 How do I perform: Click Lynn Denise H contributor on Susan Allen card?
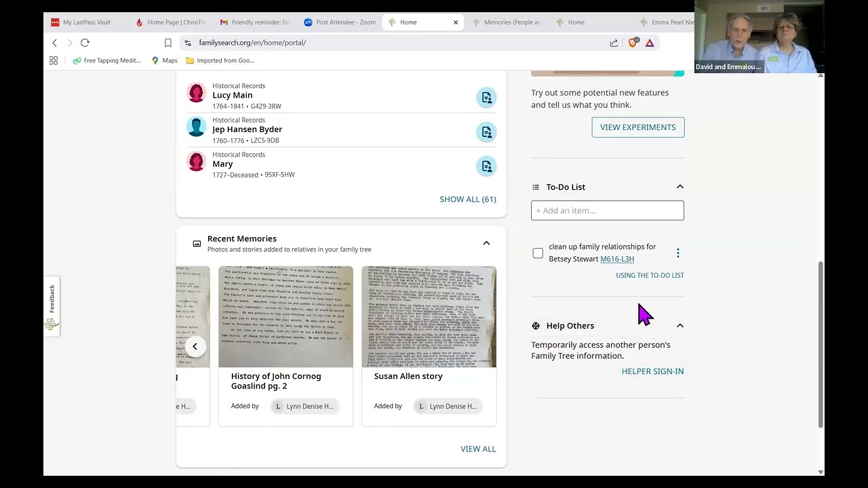click(447, 406)
